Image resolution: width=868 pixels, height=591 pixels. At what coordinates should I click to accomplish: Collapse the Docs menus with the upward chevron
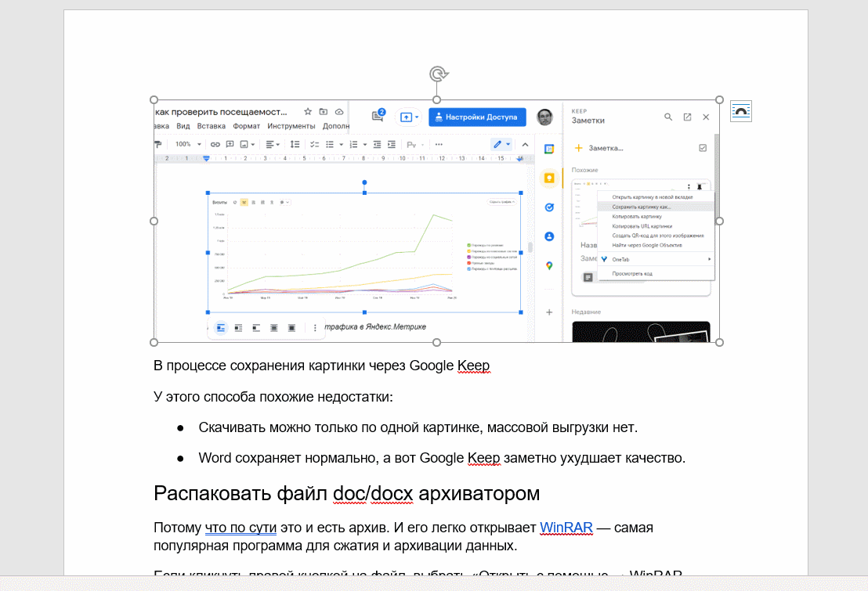(525, 145)
